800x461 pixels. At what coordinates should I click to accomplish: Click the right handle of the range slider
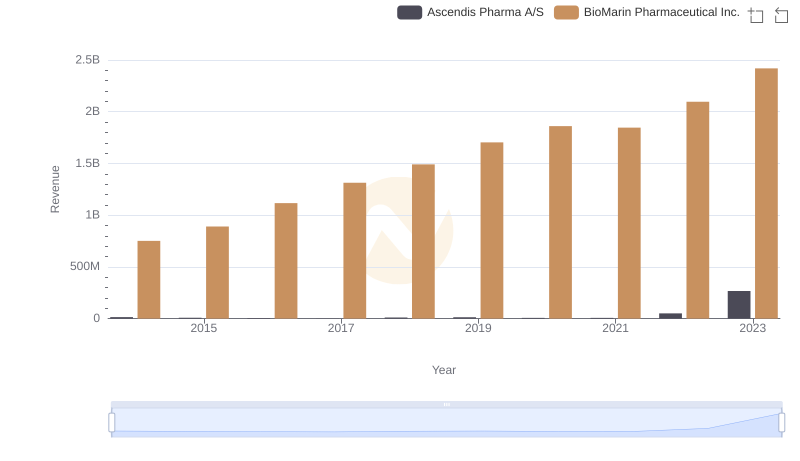pyautogui.click(x=781, y=422)
